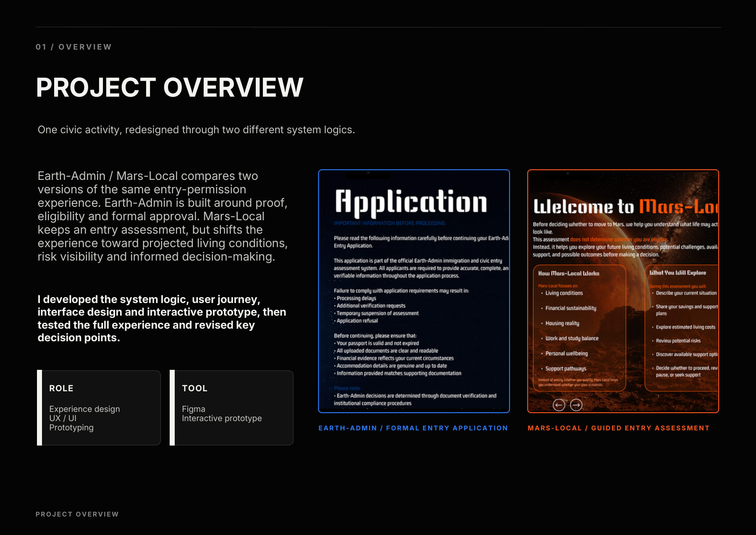Click the 'Experience design' role line
Screen dimensions: 756x535
pyautogui.click(x=84, y=409)
